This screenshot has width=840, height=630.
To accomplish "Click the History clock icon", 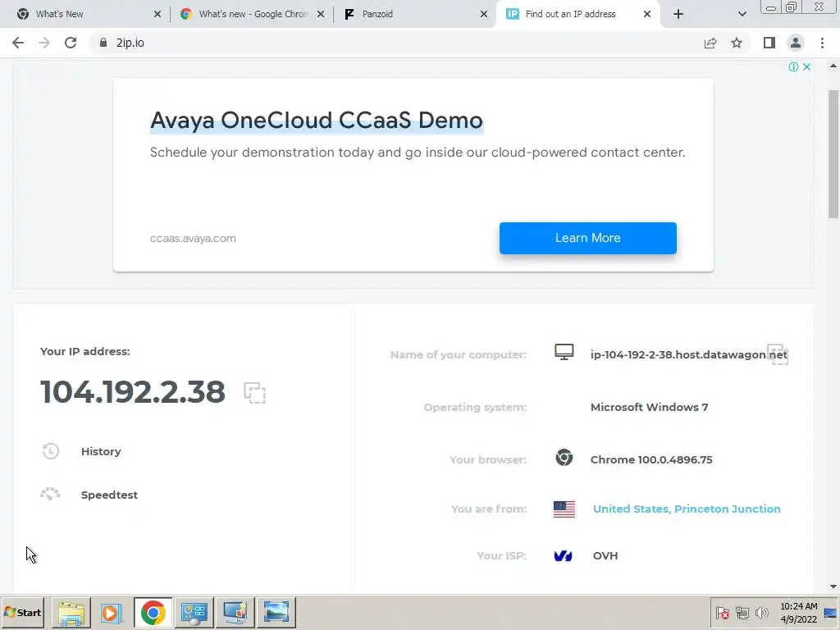I will click(50, 451).
